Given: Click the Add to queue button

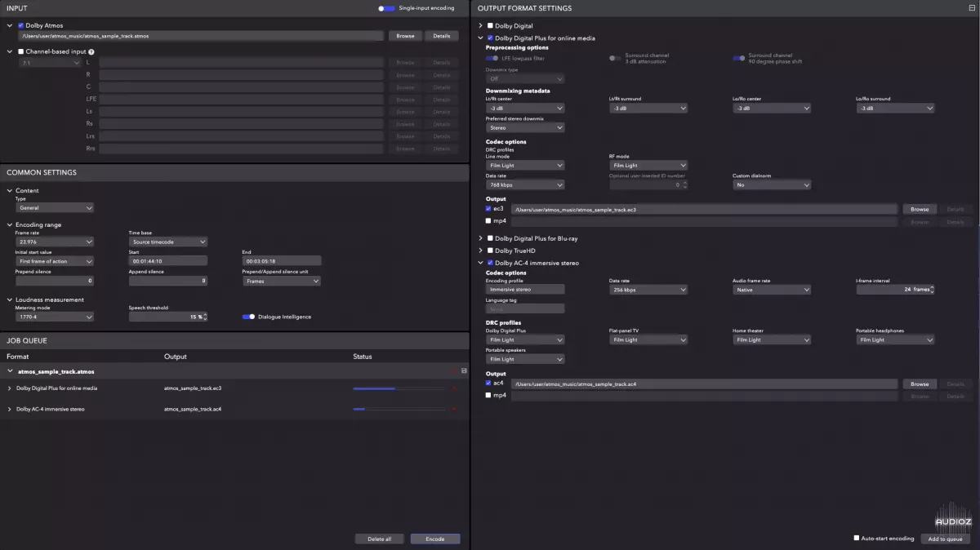Looking at the screenshot, I should click(x=945, y=539).
